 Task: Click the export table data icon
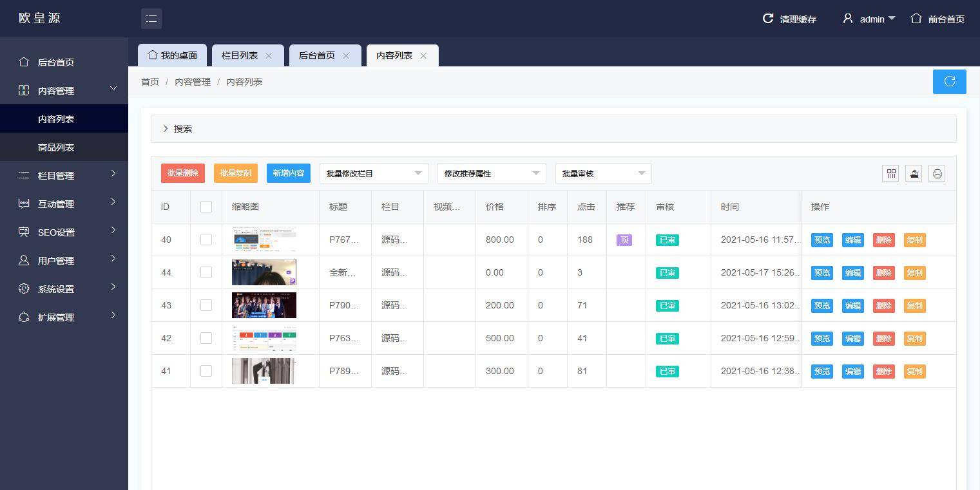click(x=913, y=173)
